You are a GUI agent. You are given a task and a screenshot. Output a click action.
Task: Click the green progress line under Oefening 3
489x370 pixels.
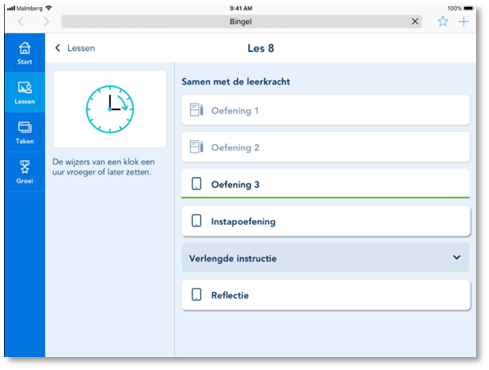[x=325, y=198]
